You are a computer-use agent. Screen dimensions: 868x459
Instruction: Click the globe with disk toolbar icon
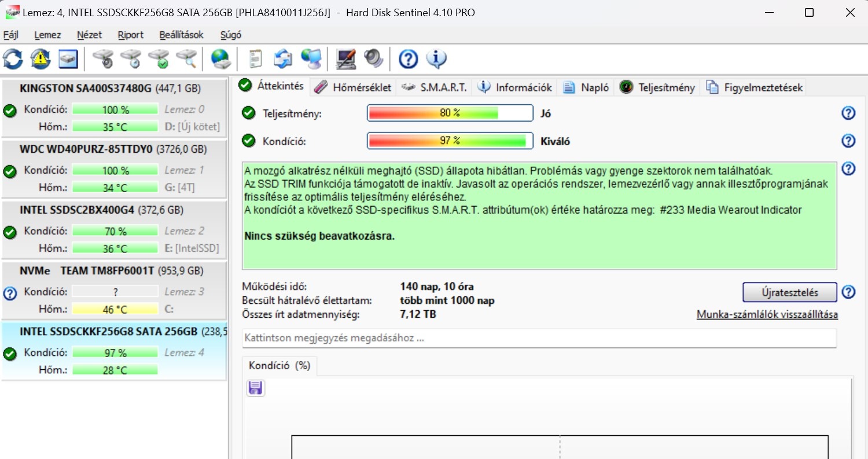click(221, 58)
